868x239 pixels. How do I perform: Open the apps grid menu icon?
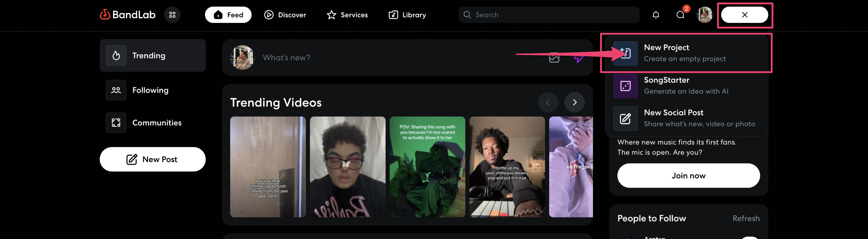coord(172,15)
